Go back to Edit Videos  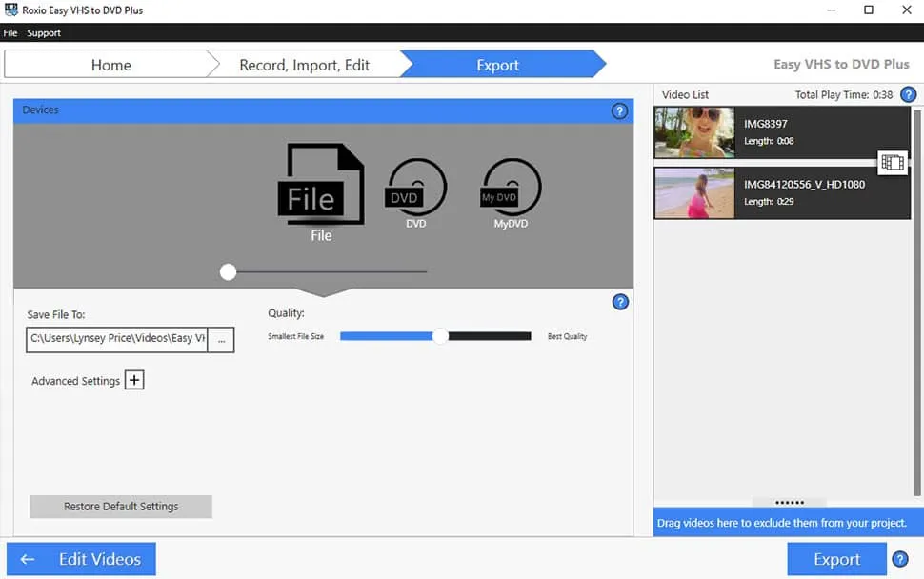[x=81, y=559]
